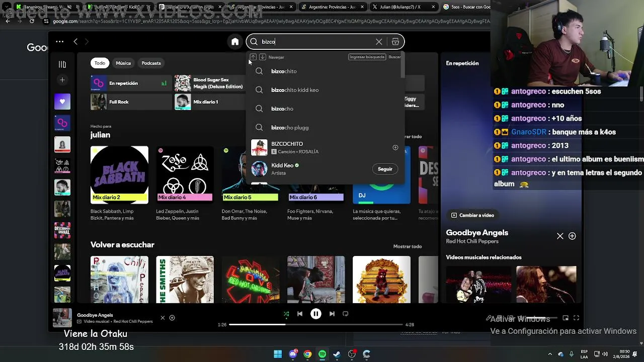This screenshot has width=644, height=362.
Task: Pause the current song
Action: [x=316, y=314]
